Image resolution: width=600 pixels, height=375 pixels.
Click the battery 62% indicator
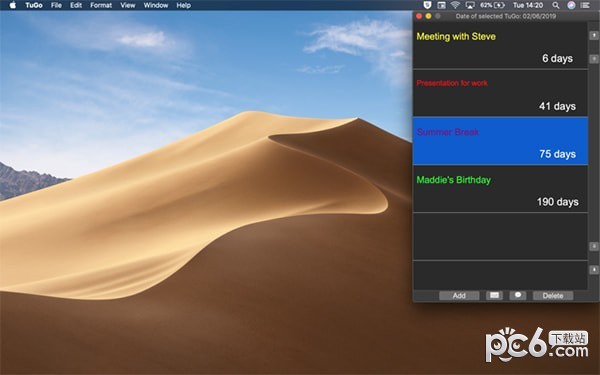tap(492, 5)
